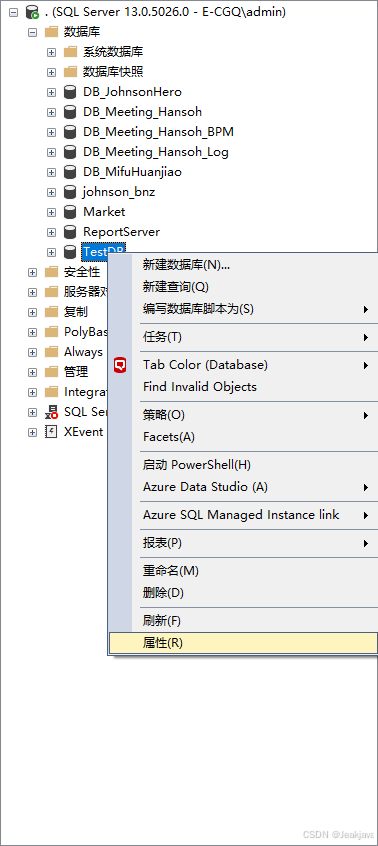
Task: Click the red Tab Color (Database) icon
Action: pyautogui.click(x=121, y=365)
